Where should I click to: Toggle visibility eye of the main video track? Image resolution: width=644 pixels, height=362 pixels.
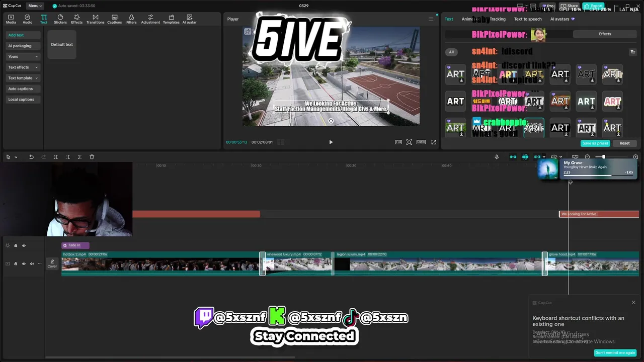(24, 263)
